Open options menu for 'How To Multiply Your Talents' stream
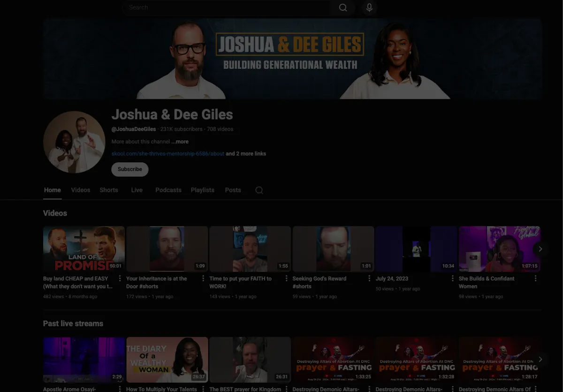Viewport: 563px width, 392px height. [203, 389]
